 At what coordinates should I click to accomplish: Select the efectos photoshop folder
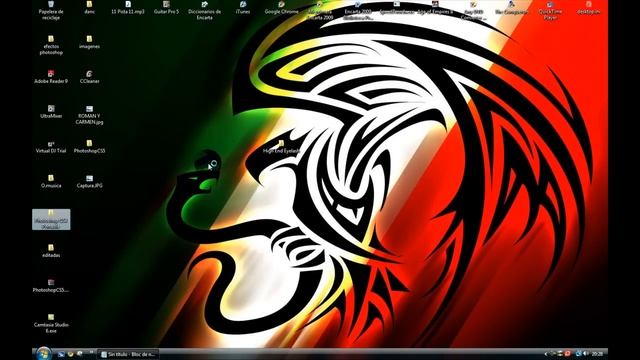pos(51,45)
